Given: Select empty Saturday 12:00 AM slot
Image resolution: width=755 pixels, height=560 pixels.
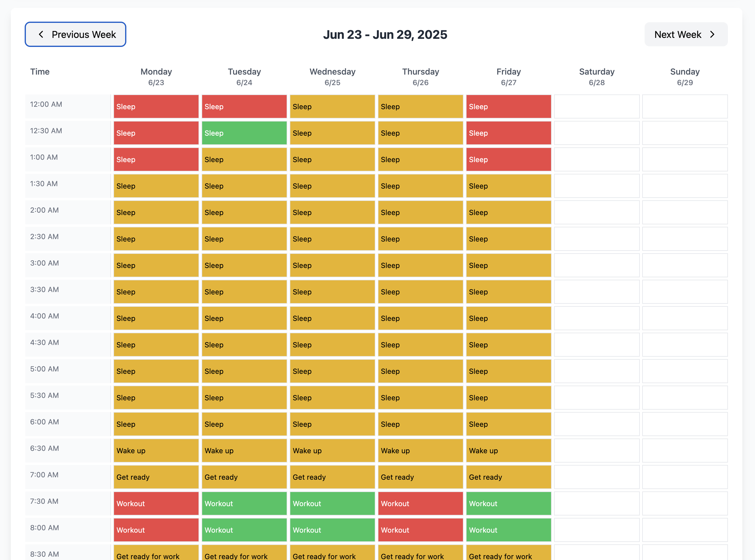Looking at the screenshot, I should (x=596, y=106).
